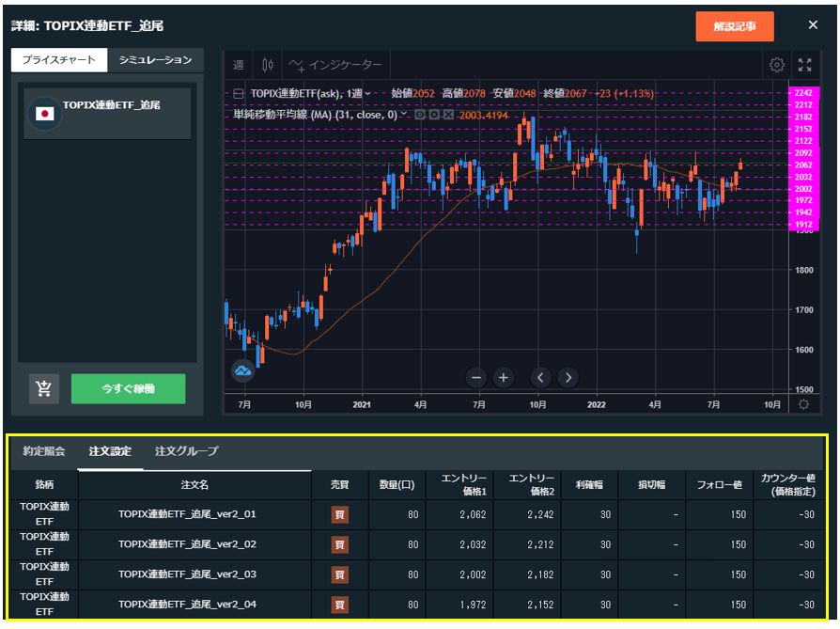Switch to the プライスチャート tab
Viewport: 840px width, 629px height.
click(x=59, y=60)
